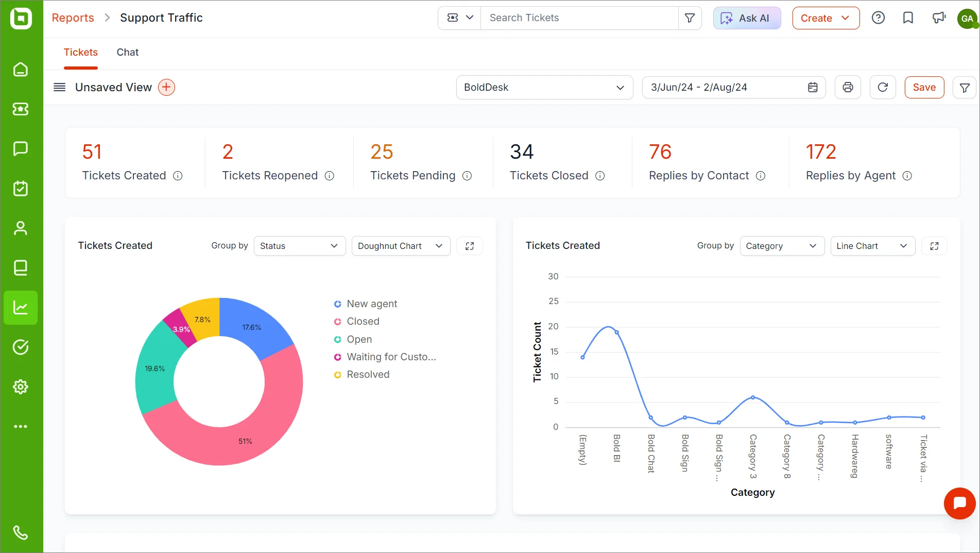Image resolution: width=980 pixels, height=553 pixels.
Task: Click the Save view button
Action: pos(924,88)
